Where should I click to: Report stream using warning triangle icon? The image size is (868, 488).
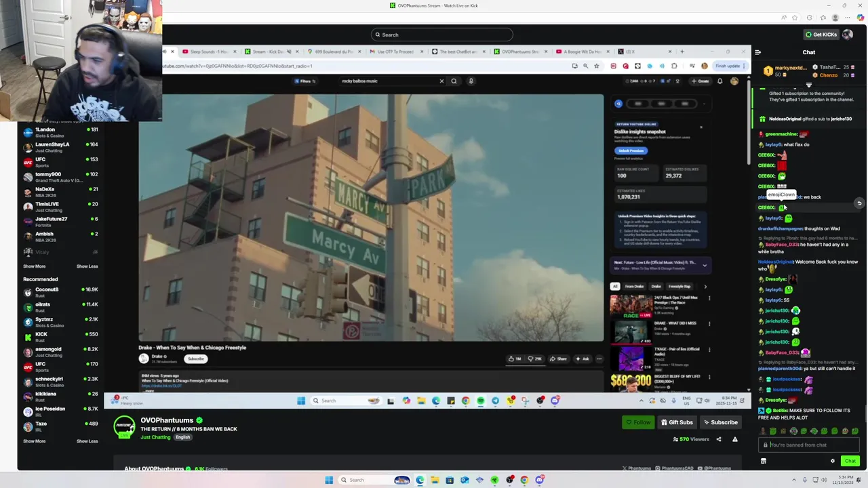click(734, 439)
